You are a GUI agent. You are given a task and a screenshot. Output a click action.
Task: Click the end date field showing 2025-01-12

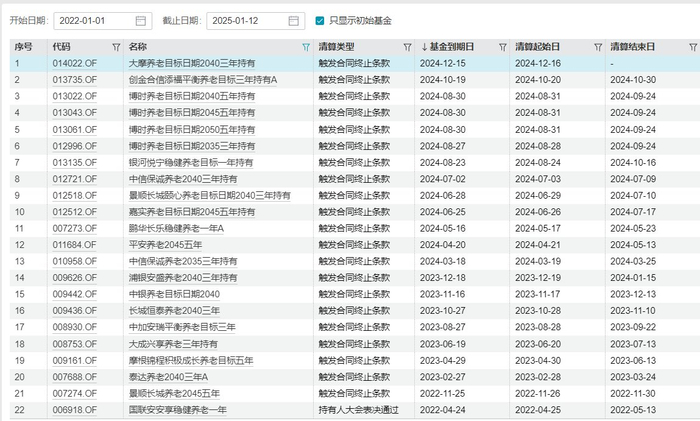coord(255,21)
